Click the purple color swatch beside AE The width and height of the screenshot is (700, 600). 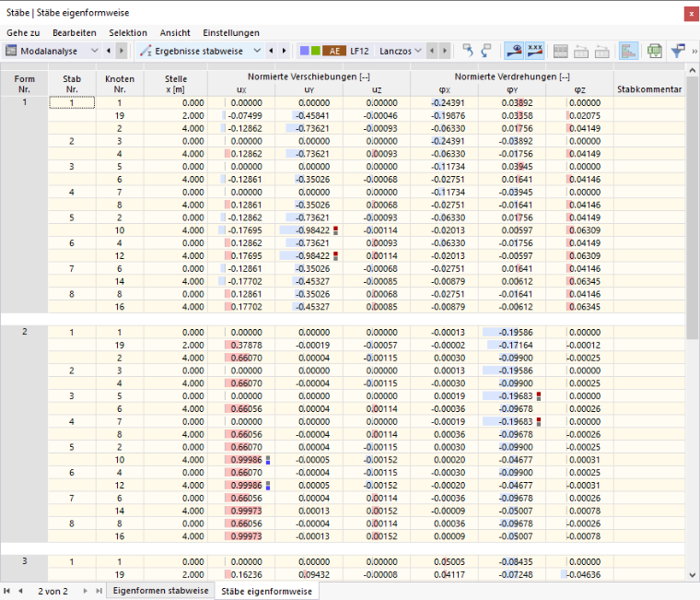tap(305, 51)
